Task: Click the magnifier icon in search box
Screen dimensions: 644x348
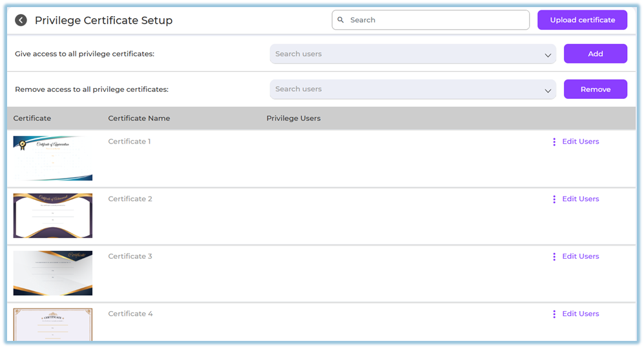Action: pyautogui.click(x=341, y=20)
